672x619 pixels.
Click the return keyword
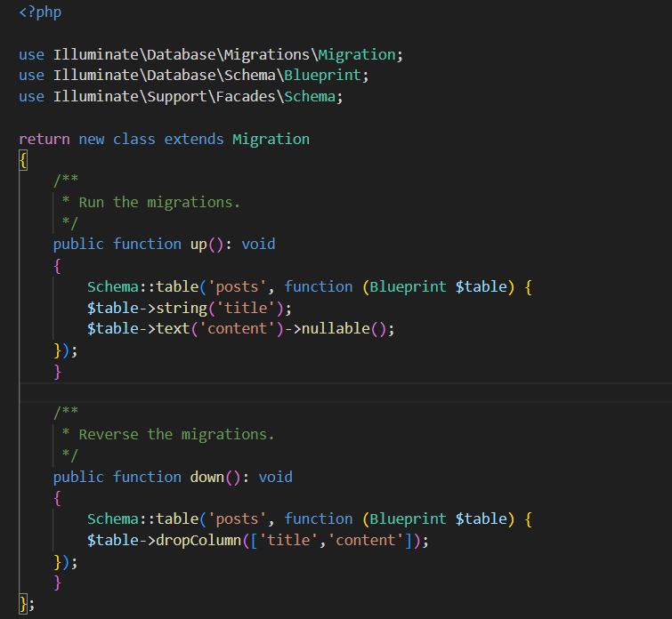(45, 139)
